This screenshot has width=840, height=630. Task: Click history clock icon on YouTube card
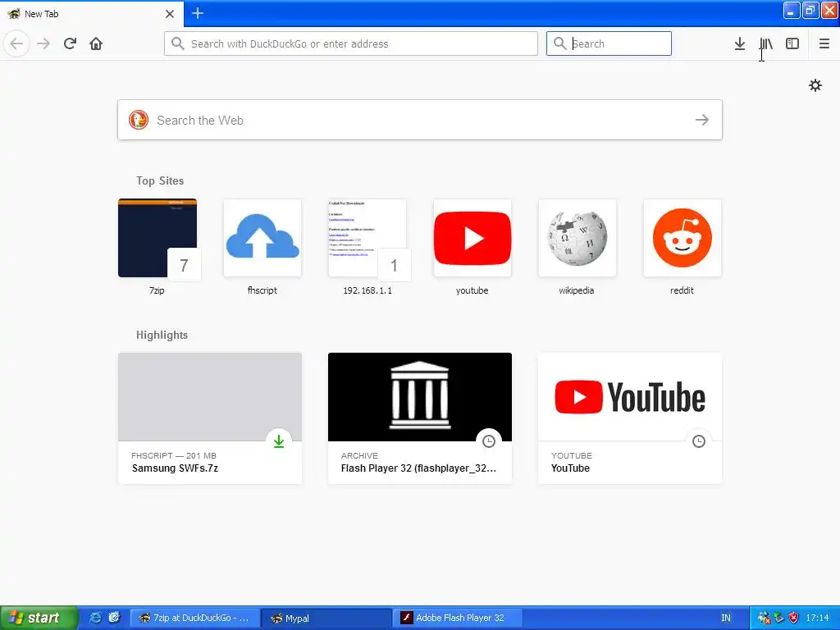tap(699, 441)
